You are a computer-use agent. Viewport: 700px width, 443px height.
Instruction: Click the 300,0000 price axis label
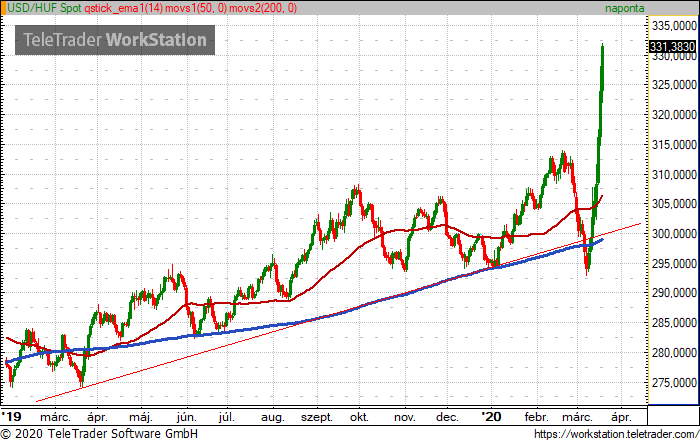pyautogui.click(x=674, y=234)
